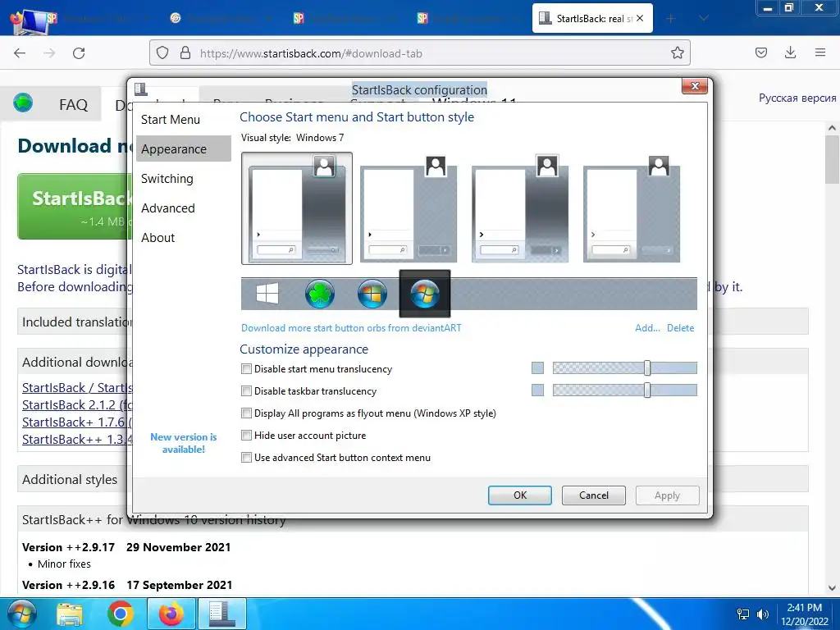The height and width of the screenshot is (630, 840).
Task: Click the volume speaker tray icon
Action: point(762,614)
